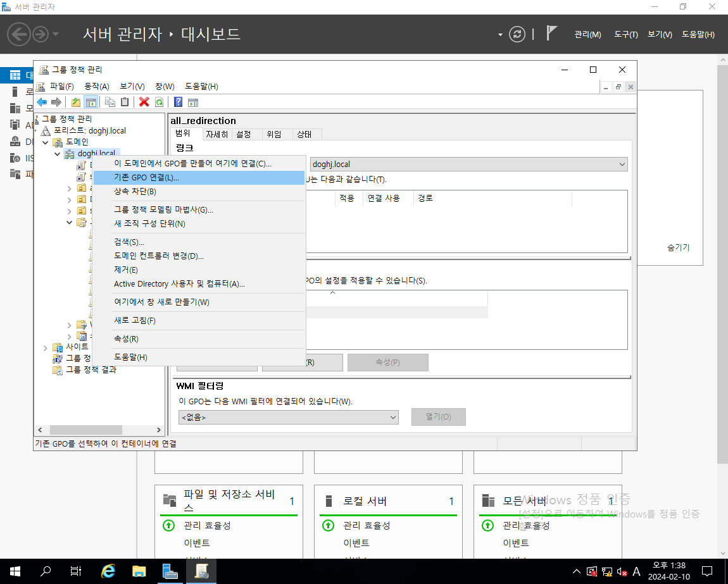The image size is (728, 584).
Task: Choose 속성(R) from context menu
Action: (199, 339)
